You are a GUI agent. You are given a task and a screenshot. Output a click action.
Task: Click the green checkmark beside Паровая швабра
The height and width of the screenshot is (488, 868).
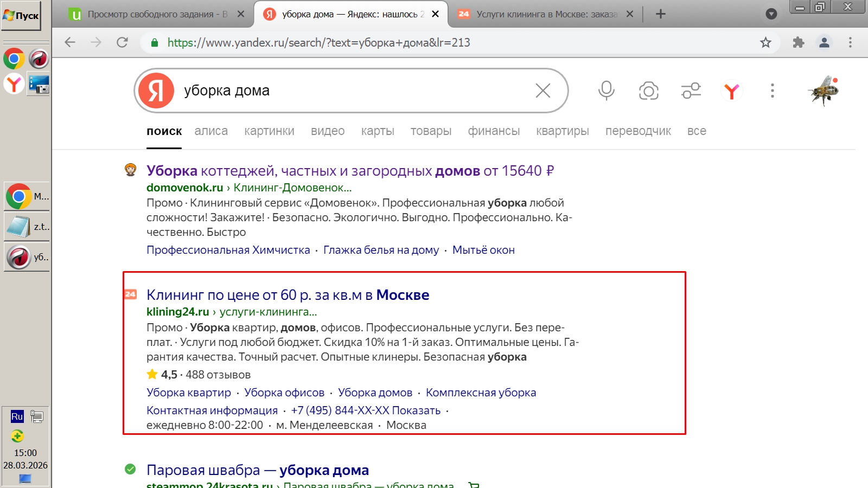pyautogui.click(x=130, y=469)
